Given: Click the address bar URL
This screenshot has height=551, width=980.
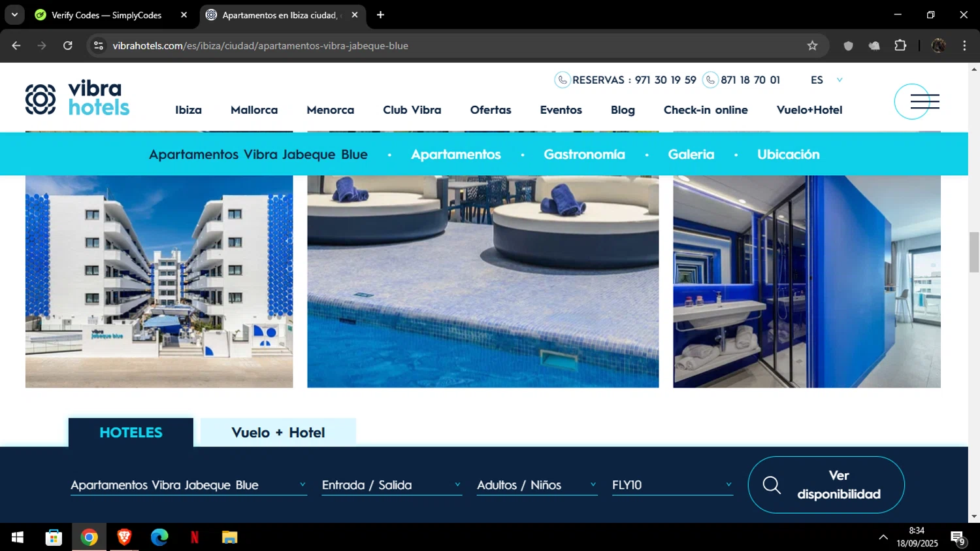Looking at the screenshot, I should [x=260, y=46].
